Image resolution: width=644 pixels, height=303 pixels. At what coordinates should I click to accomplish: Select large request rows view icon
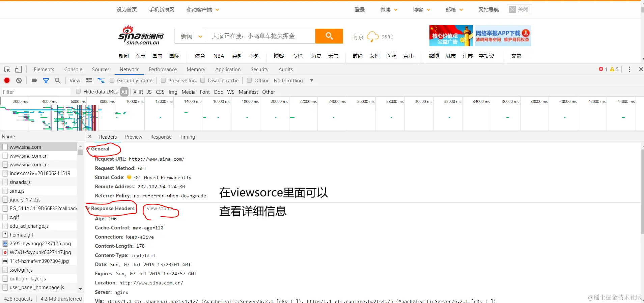(x=89, y=80)
